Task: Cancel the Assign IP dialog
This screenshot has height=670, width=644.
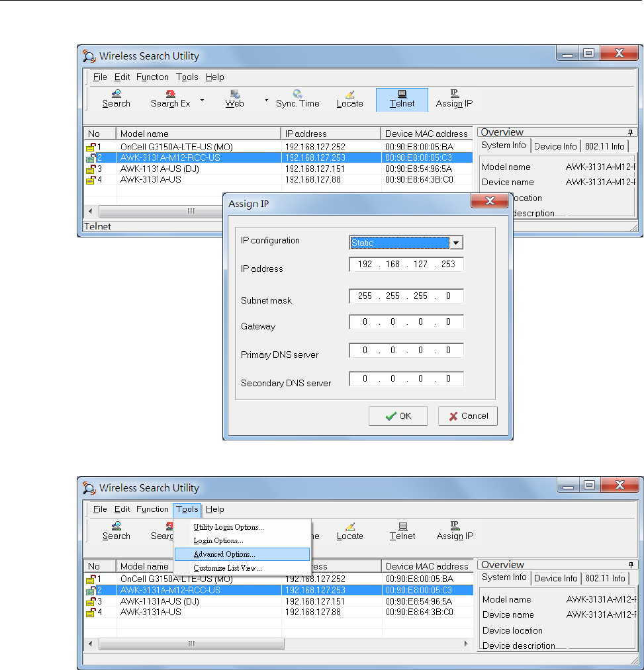Action: pos(468,416)
